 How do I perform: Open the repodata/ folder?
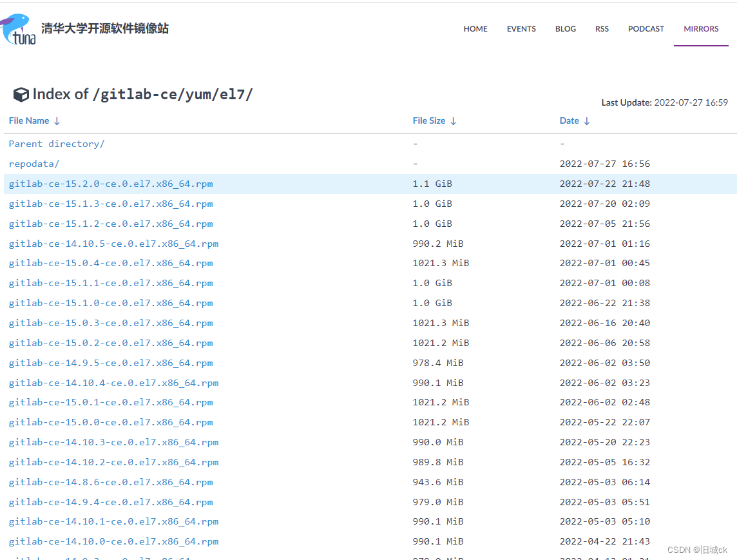click(x=34, y=164)
